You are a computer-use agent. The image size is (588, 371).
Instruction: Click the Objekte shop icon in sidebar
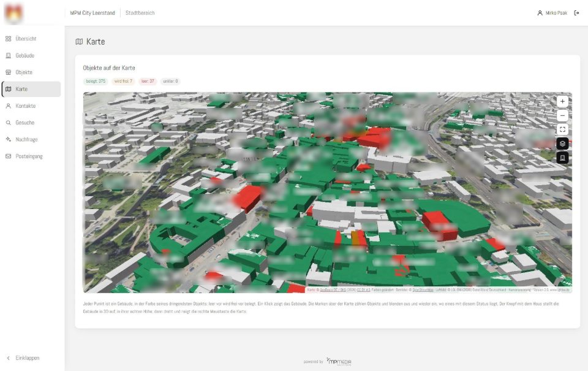coord(8,72)
